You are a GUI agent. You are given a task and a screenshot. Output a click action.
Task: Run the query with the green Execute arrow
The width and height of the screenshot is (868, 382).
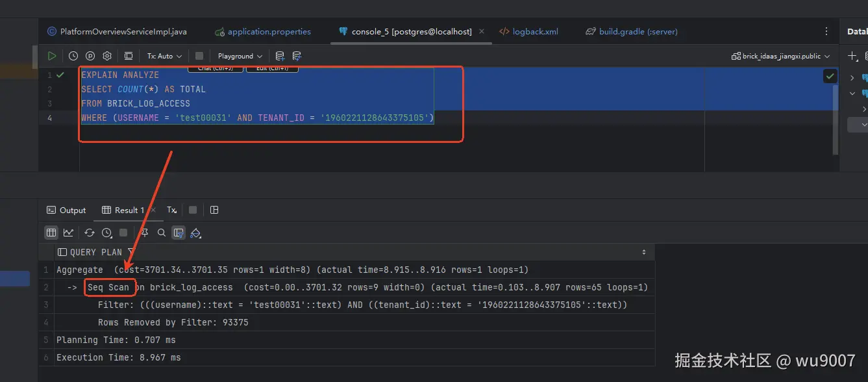pos(52,56)
